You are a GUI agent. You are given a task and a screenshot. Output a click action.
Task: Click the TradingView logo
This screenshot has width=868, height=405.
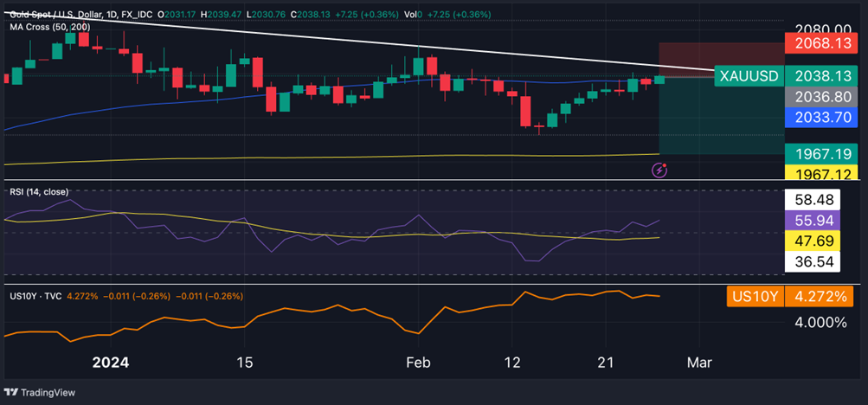[40, 392]
